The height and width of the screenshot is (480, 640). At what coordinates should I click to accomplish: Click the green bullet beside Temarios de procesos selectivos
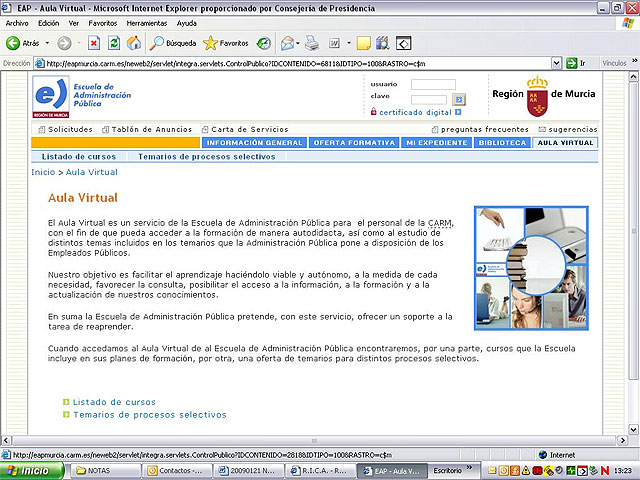[x=66, y=415]
